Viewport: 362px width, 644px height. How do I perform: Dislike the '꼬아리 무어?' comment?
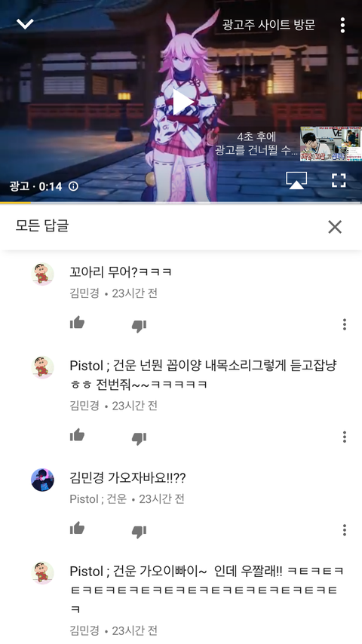click(x=139, y=326)
